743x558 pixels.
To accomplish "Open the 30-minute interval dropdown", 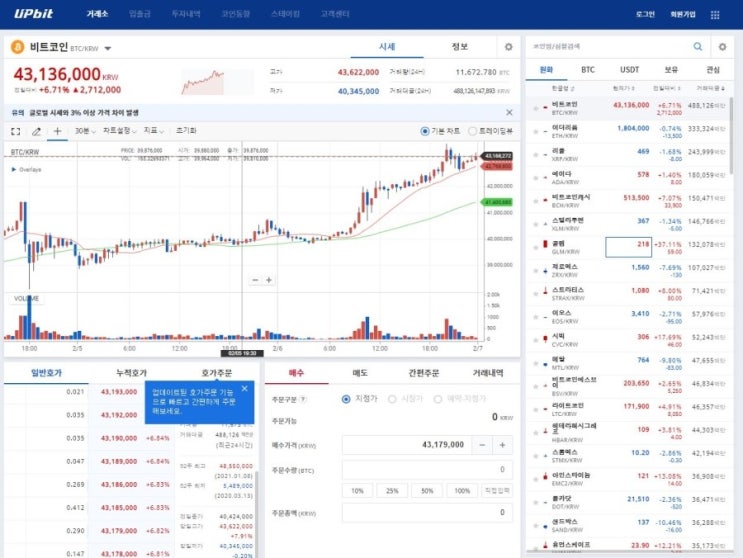I will (x=85, y=131).
